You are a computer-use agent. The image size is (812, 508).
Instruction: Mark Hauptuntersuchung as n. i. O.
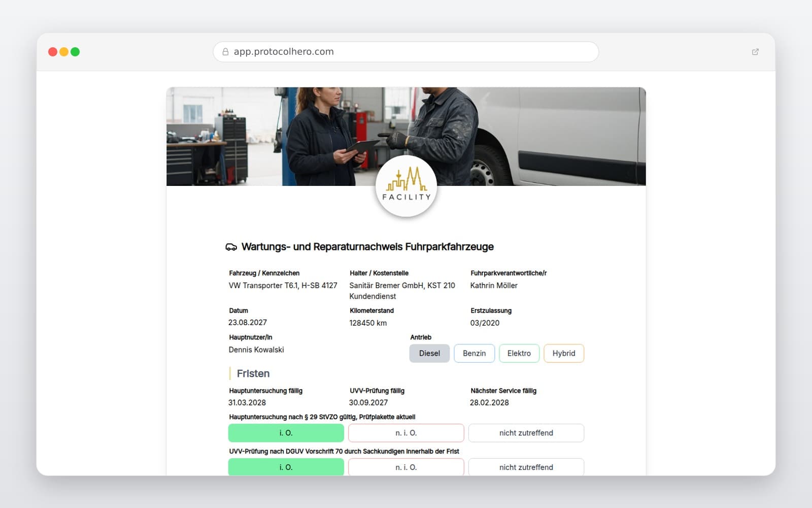[406, 433]
